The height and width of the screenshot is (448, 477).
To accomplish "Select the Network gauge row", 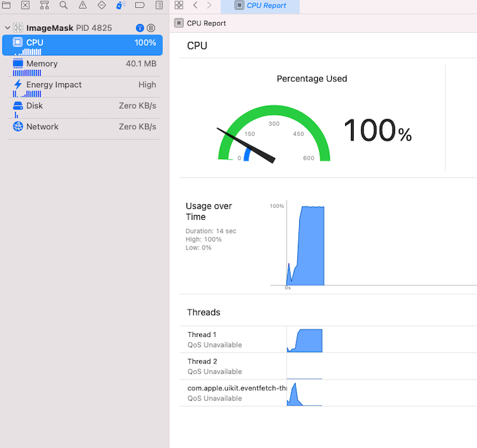I will click(84, 129).
